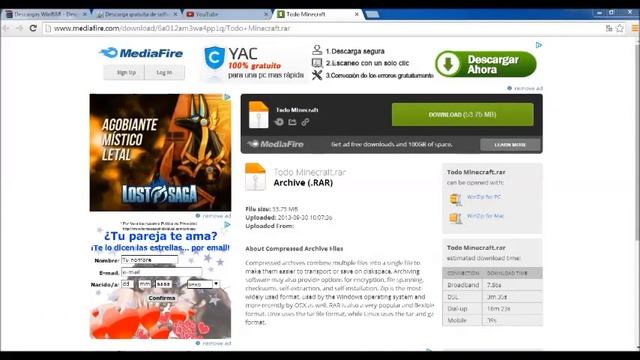Click remove ad link below top banner
The width and height of the screenshot is (640, 360).
525,88
